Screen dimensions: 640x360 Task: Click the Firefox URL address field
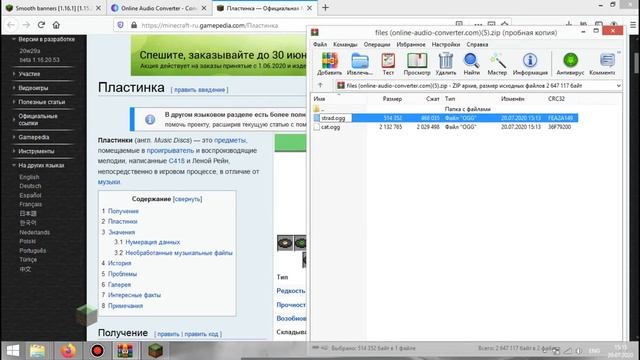pyautogui.click(x=286, y=25)
